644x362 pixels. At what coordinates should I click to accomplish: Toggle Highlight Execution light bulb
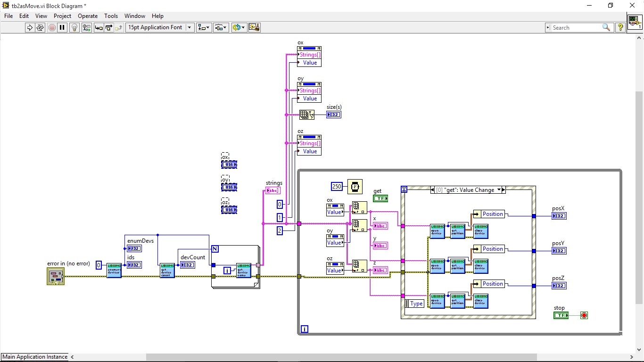[74, 28]
